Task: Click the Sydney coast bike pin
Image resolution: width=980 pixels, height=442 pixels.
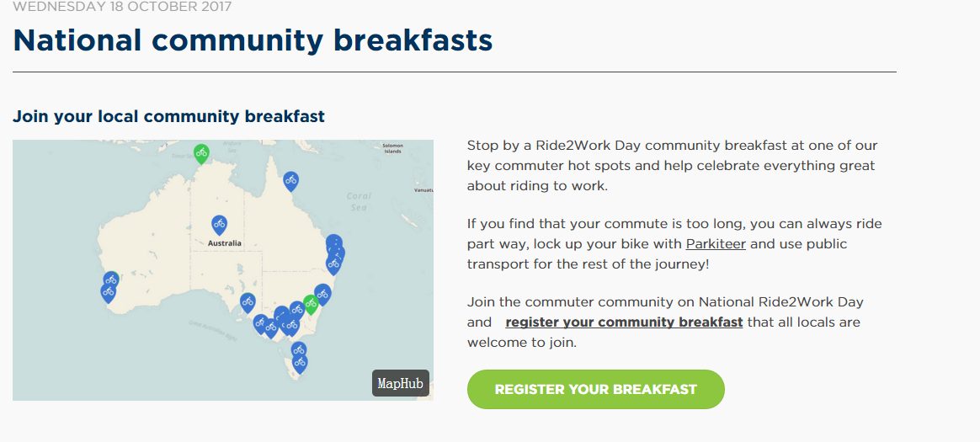Action: point(322,293)
